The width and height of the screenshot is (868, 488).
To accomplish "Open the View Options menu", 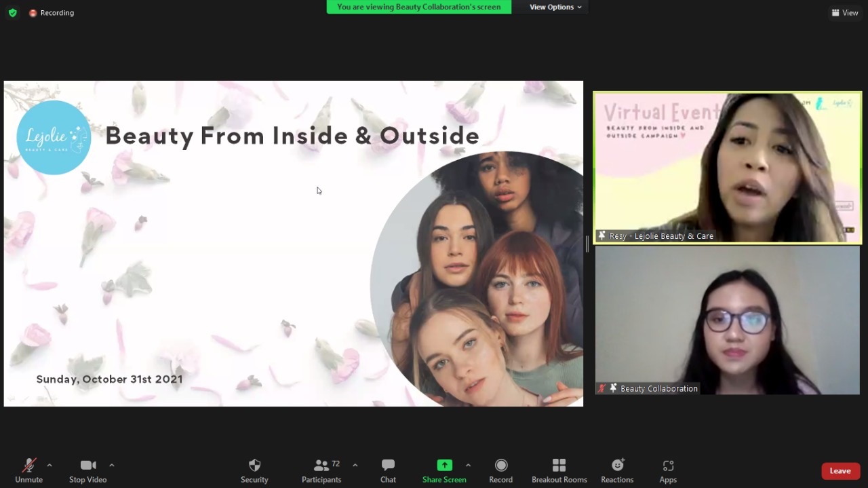I will click(555, 7).
